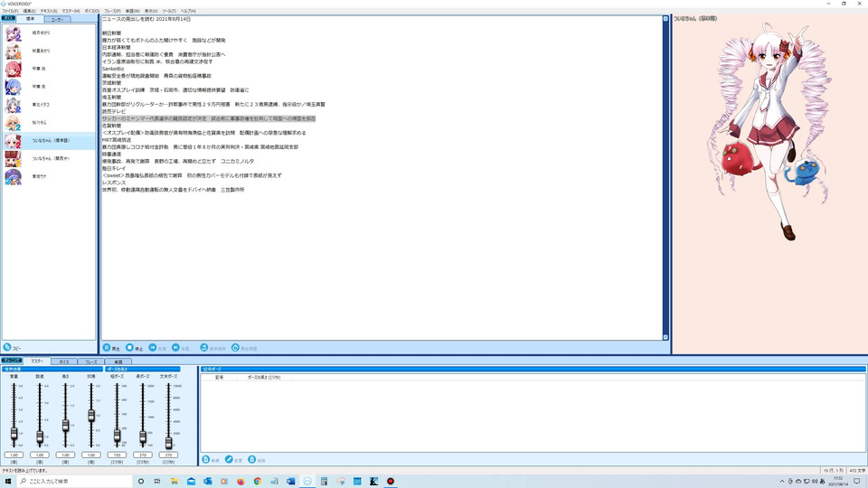868x488 pixels.
Task: Select 音街ウナ voice avatar
Action: (x=13, y=176)
